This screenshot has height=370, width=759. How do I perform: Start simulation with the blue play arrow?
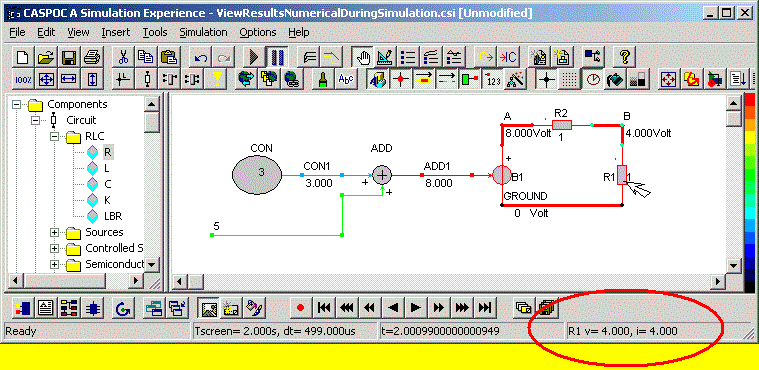pos(254,58)
